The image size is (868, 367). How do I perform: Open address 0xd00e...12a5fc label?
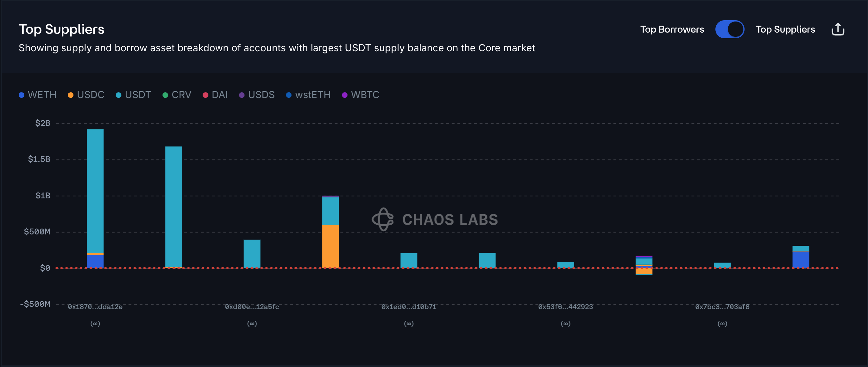[252, 307]
